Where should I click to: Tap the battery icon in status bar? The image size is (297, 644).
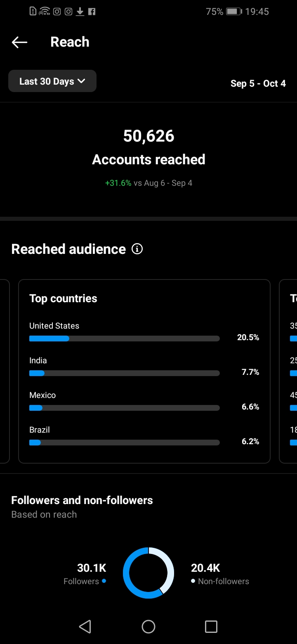click(x=233, y=12)
